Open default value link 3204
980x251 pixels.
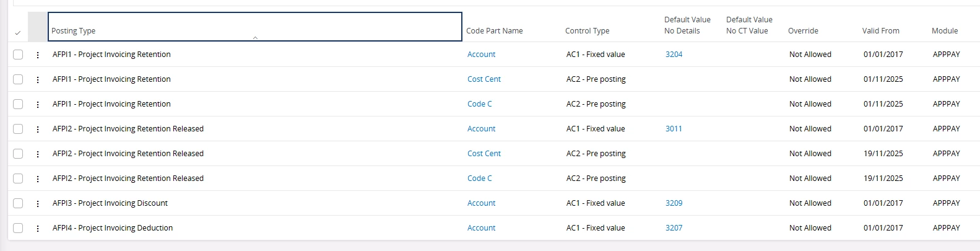[674, 55]
